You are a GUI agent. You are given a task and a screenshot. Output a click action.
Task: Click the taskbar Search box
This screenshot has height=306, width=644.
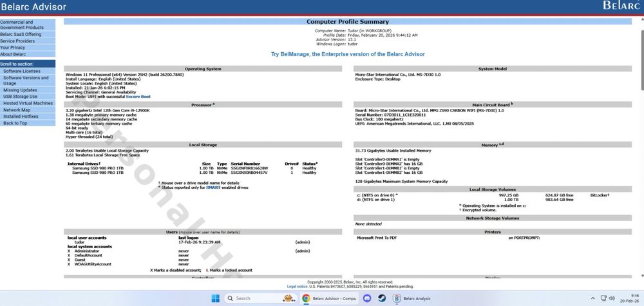[261, 298]
